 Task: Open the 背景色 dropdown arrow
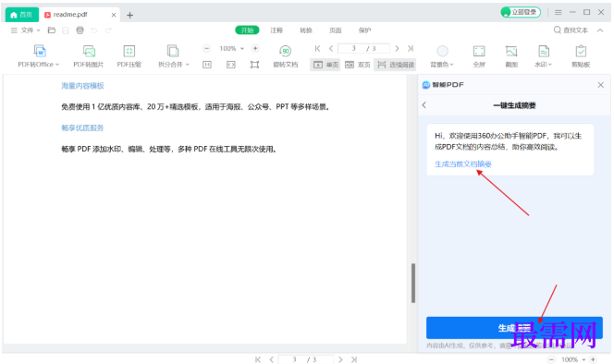(x=451, y=65)
